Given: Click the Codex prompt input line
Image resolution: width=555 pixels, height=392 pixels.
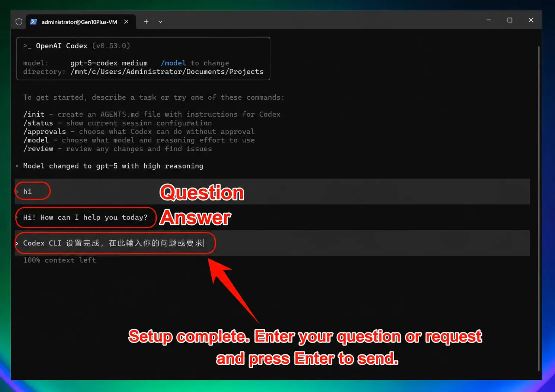Looking at the screenshot, I should tap(272, 243).
